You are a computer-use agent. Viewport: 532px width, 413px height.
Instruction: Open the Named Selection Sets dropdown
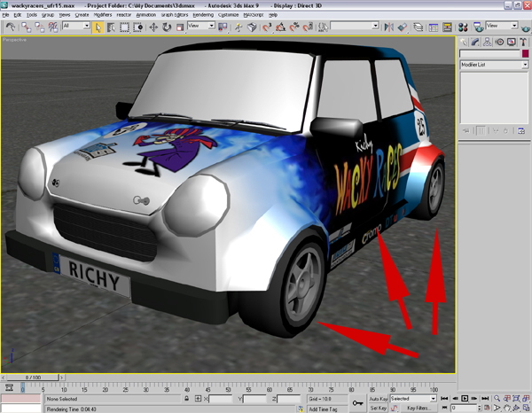coord(355,26)
